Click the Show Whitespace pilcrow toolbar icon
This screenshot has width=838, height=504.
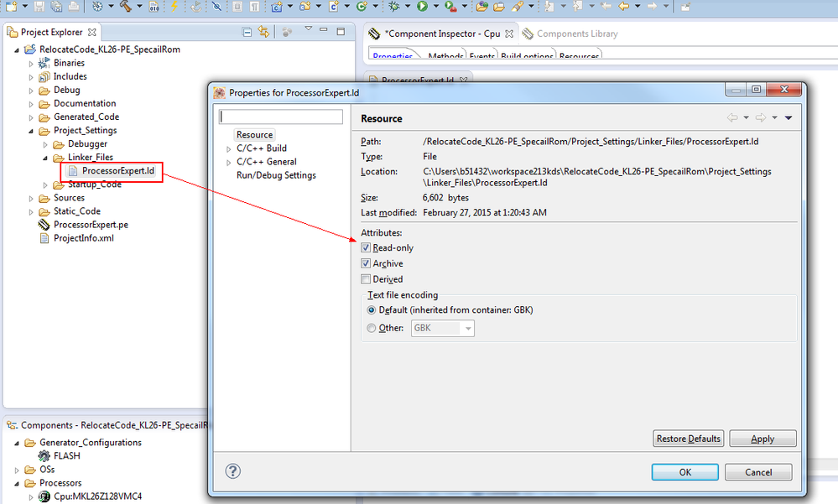(255, 7)
